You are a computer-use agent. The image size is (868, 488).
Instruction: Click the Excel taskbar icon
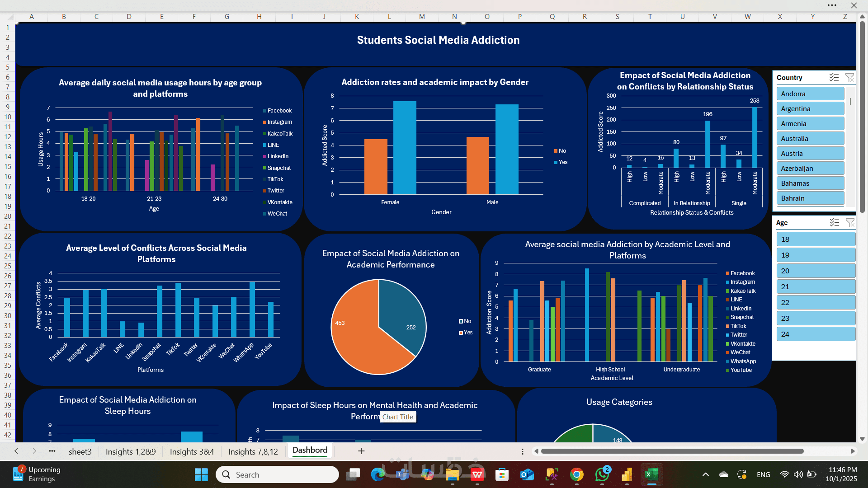tap(651, 474)
